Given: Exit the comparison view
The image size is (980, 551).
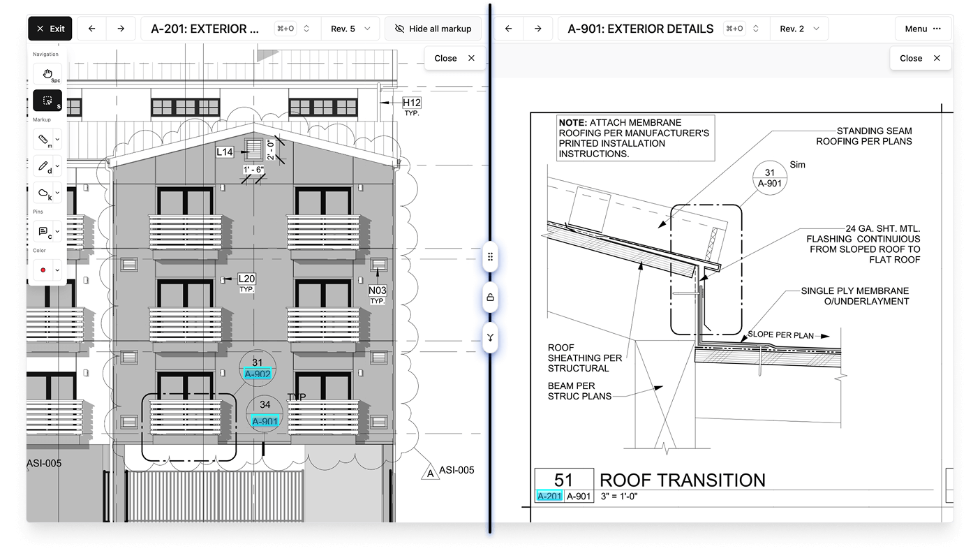Looking at the screenshot, I should click(x=50, y=28).
